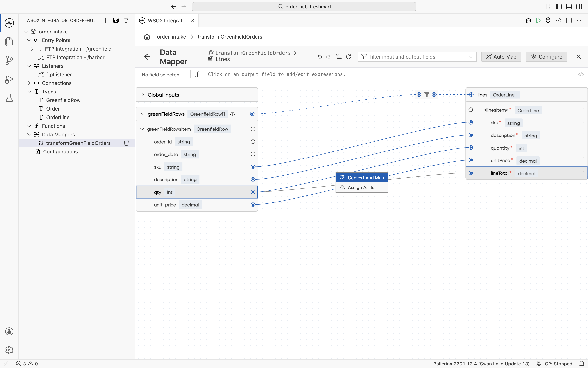Click the home icon in the breadcrumb
The image size is (588, 368).
[x=147, y=37]
